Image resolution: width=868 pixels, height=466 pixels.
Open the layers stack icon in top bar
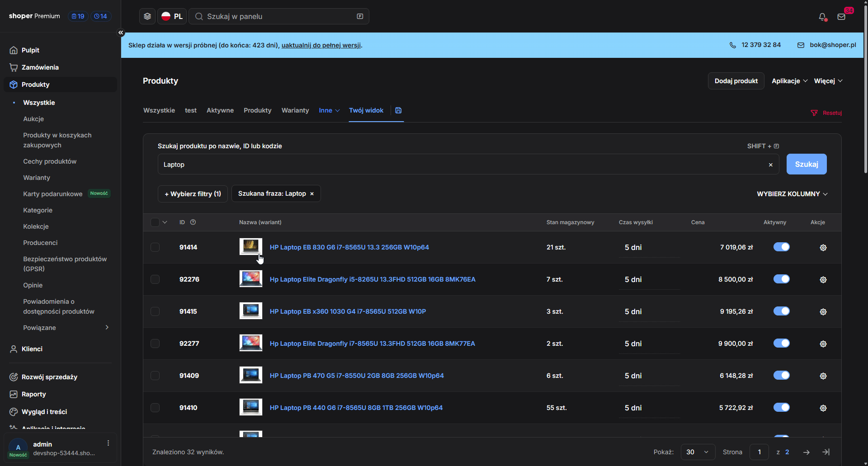coord(147,16)
